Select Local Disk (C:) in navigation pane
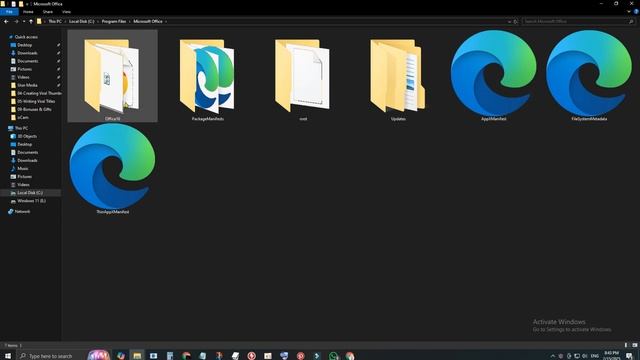 tap(30, 193)
